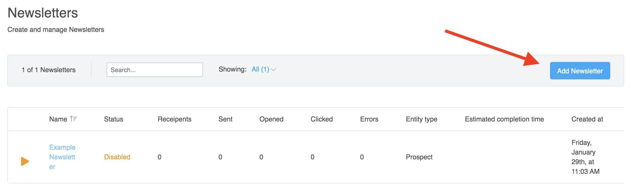This screenshot has height=196, width=644.
Task: Click the Sent column header
Action: coord(225,119)
